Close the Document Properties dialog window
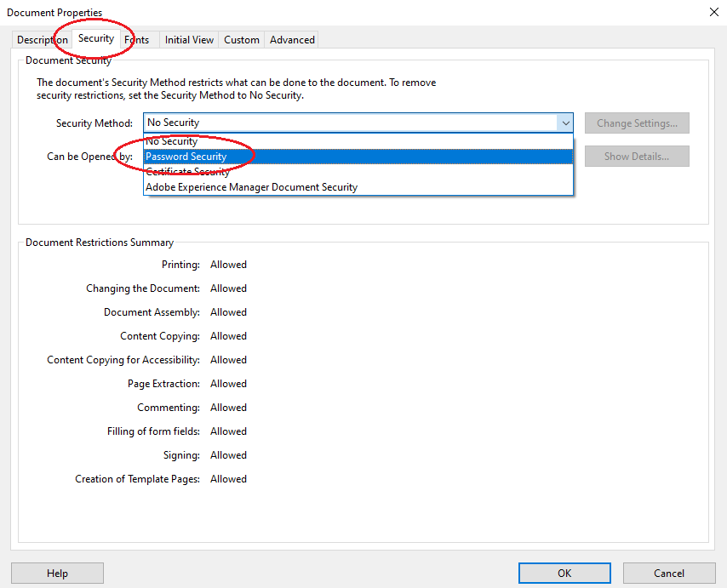 click(x=713, y=12)
